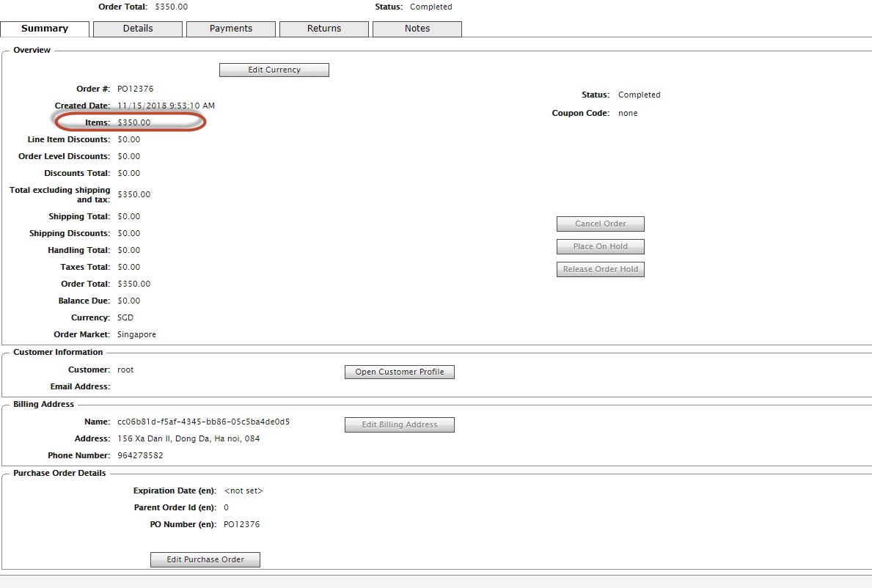Click the Currency value SGD
872x588 pixels.
(125, 317)
